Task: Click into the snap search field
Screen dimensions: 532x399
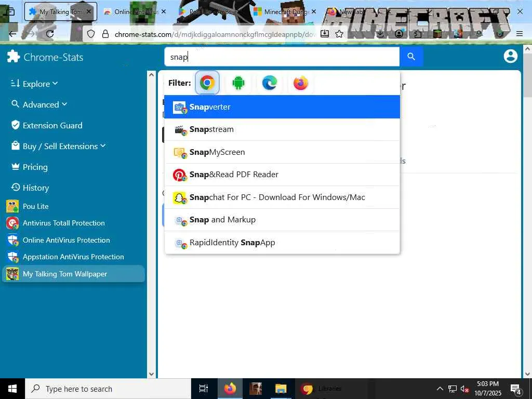Action: [282, 57]
